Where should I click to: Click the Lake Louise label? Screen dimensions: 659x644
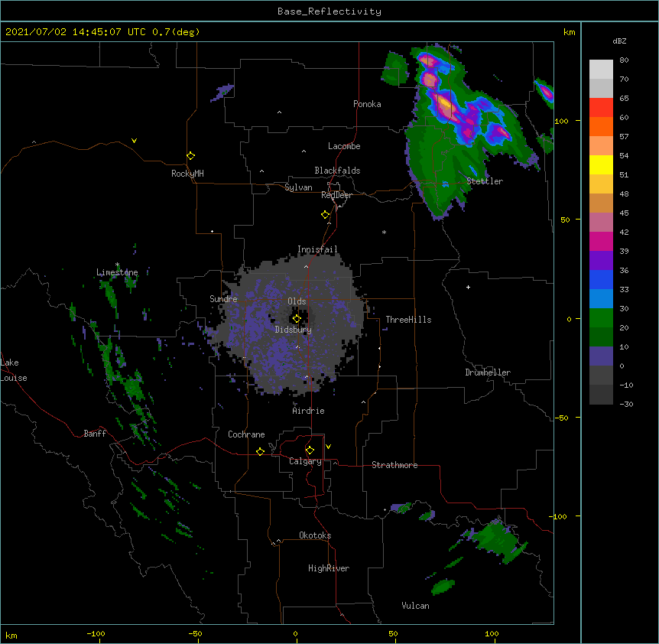click(x=14, y=370)
